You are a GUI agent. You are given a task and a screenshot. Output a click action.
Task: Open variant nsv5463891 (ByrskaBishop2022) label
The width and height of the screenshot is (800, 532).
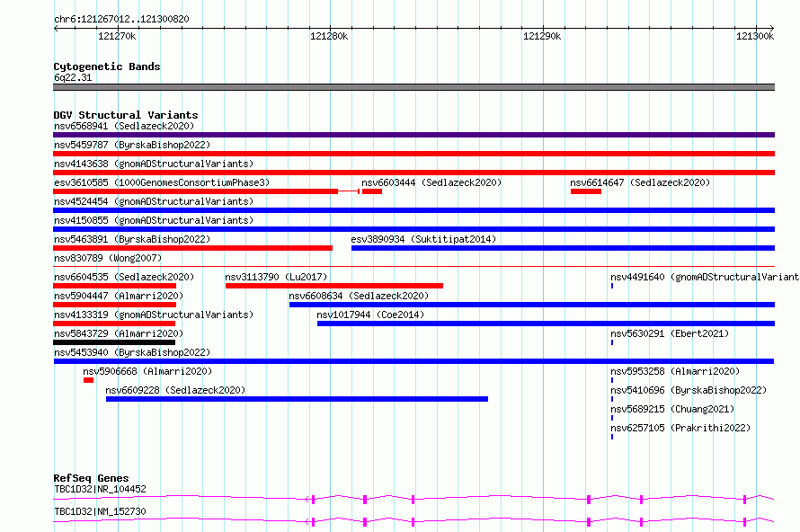(x=132, y=239)
